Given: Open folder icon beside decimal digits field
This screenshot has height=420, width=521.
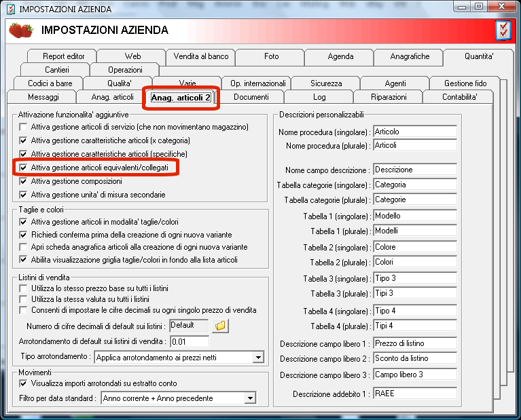Looking at the screenshot, I should click(x=220, y=326).
